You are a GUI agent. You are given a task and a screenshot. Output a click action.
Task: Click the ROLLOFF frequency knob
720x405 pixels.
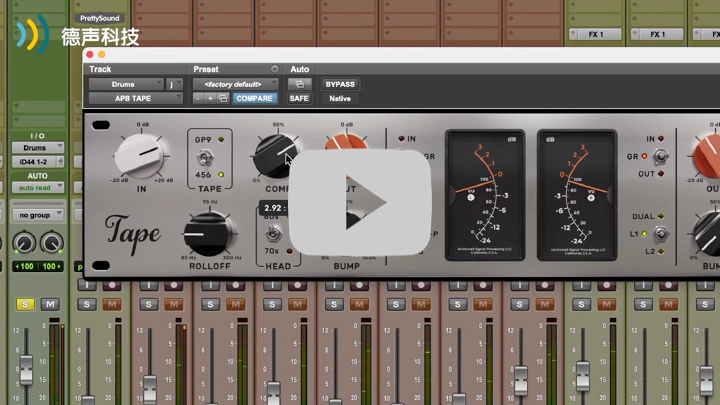(x=208, y=232)
